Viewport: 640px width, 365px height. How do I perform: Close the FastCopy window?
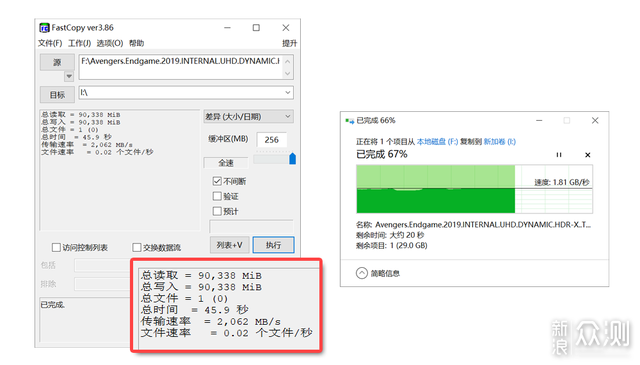tap(286, 28)
